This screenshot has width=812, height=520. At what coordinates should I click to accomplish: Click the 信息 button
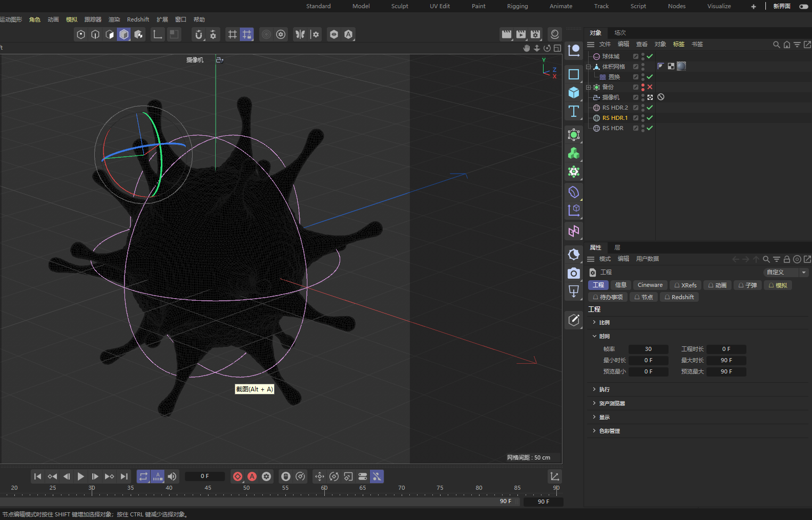(620, 285)
